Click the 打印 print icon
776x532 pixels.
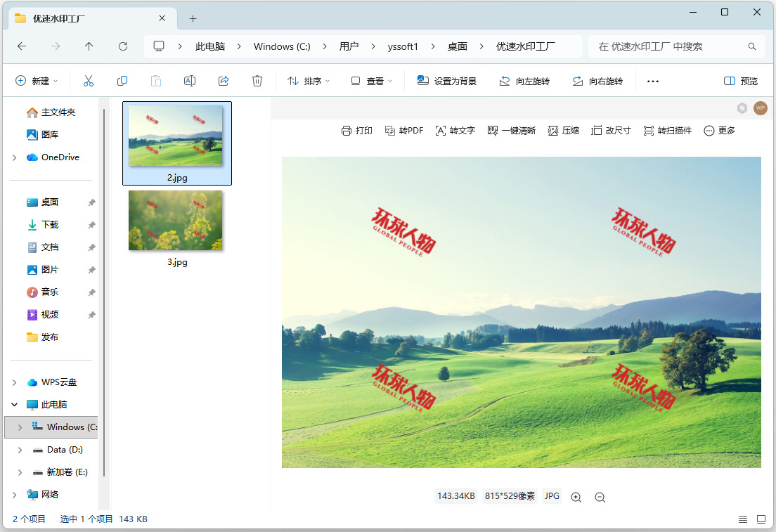coord(347,131)
